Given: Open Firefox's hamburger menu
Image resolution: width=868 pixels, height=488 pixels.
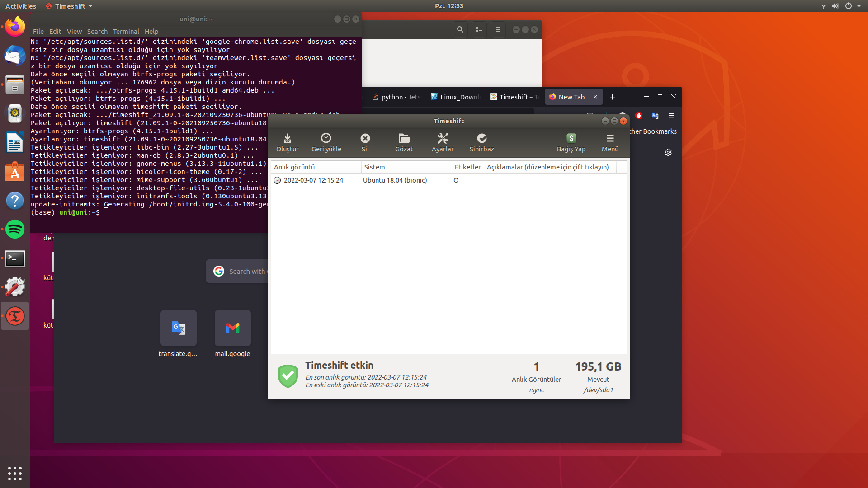Looking at the screenshot, I should 671,116.
